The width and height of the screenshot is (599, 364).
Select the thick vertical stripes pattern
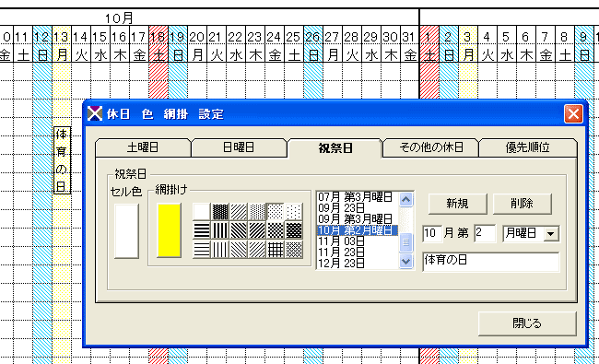[x=220, y=230]
